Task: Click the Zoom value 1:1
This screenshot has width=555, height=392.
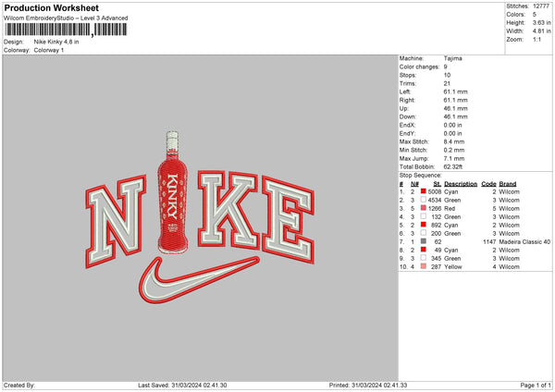Action: click(536, 39)
